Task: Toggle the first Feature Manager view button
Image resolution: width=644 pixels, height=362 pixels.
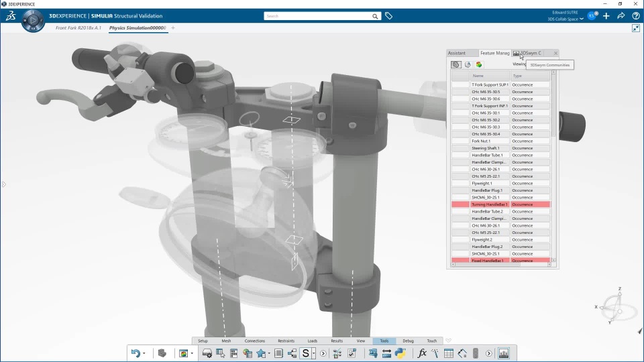Action: pyautogui.click(x=456, y=64)
